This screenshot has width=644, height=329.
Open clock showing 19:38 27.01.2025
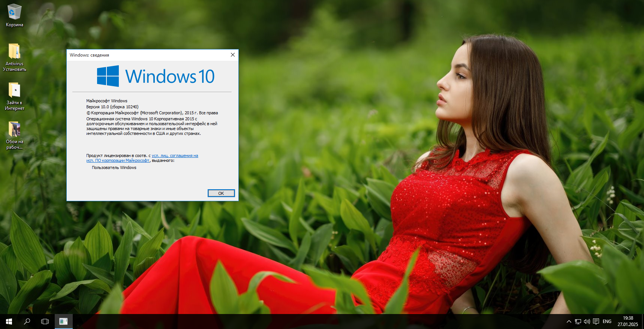[x=628, y=322]
